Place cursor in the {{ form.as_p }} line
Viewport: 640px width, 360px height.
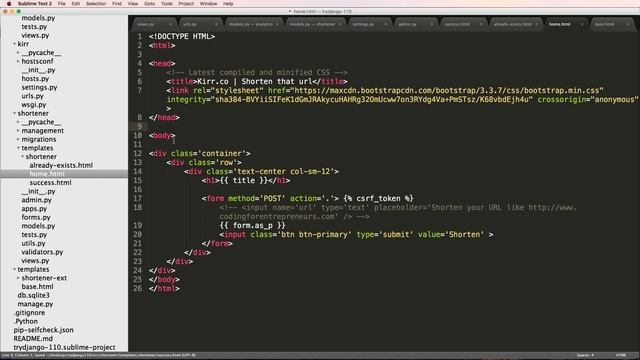click(x=252, y=225)
